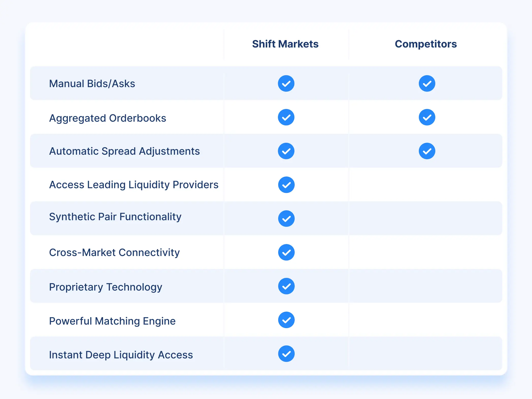
Task: Toggle the Competitors check for Manual Bids/Asks
Action: click(x=426, y=83)
